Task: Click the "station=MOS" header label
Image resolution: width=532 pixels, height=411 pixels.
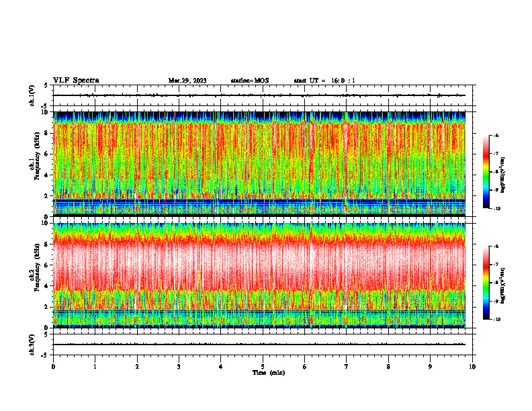Action: tap(250, 81)
